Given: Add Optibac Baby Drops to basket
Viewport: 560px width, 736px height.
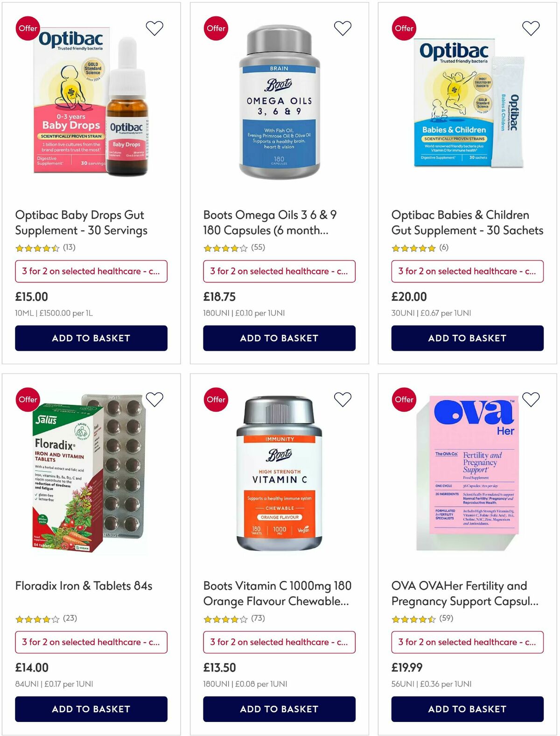Looking at the screenshot, I should tap(91, 338).
